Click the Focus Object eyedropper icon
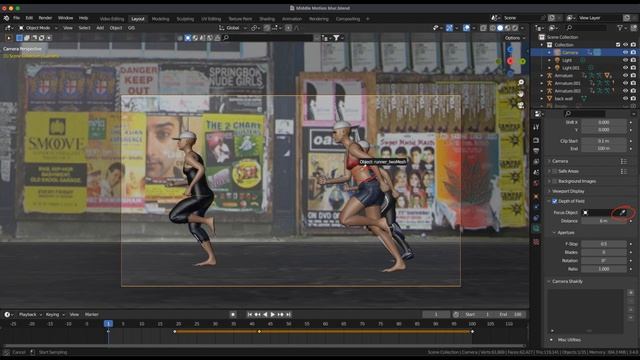The width and height of the screenshot is (640, 360). click(623, 213)
